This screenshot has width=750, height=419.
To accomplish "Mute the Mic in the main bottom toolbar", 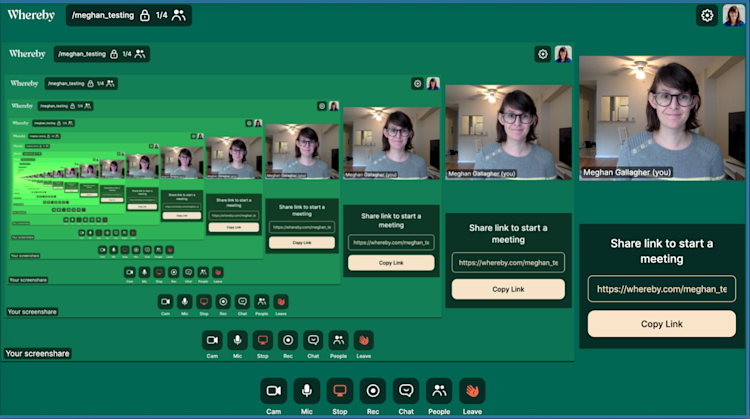I will click(307, 391).
